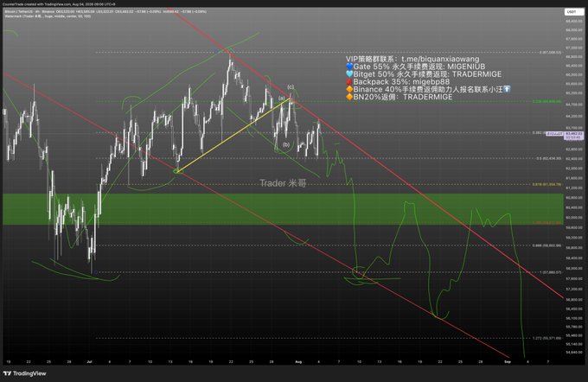
Task: Click the Aug label on time axis
Action: [x=298, y=362]
